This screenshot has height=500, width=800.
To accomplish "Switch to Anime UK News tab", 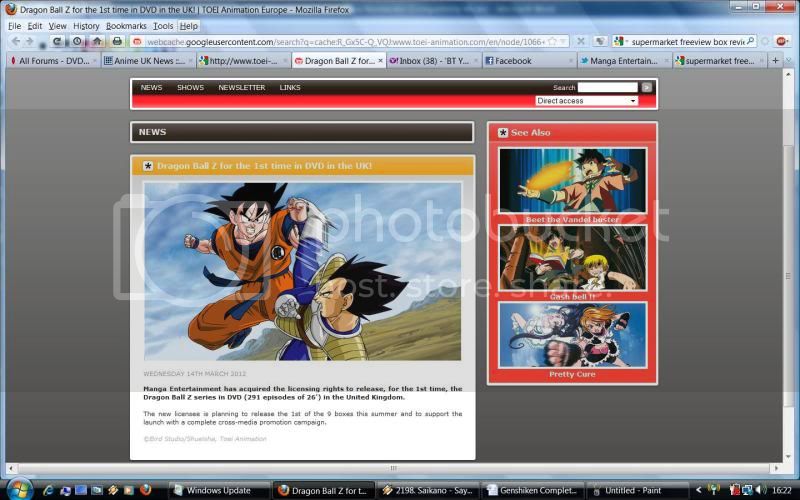I will click(148, 61).
